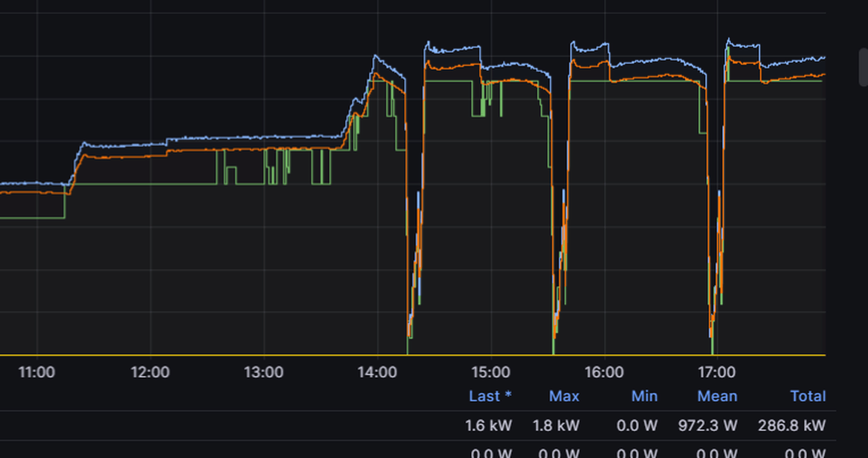Sort the legend by the Max column
Viewport: 868px width, 458px height.
click(x=564, y=396)
